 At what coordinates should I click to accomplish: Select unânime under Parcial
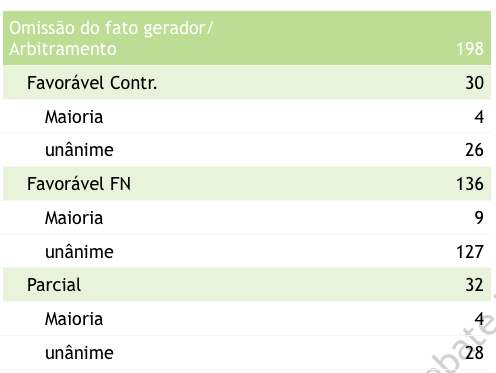pyautogui.click(x=79, y=353)
